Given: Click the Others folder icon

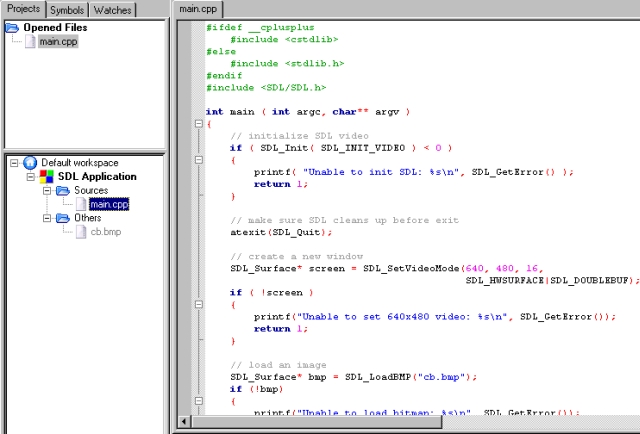Looking at the screenshot, I should (65, 218).
